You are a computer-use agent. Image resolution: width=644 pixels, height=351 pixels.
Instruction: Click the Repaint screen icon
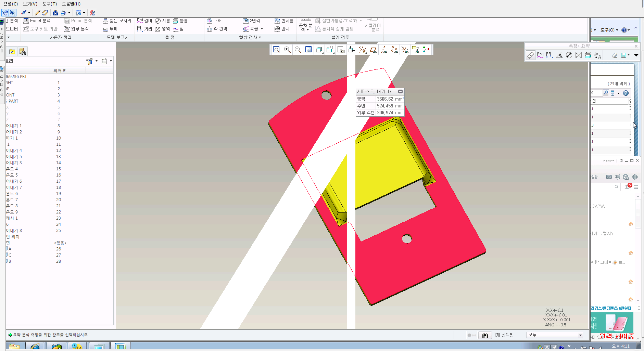(x=308, y=50)
